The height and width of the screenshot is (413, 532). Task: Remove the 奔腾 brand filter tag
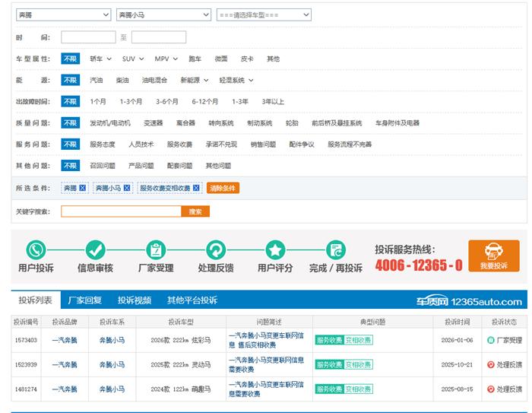click(83, 188)
